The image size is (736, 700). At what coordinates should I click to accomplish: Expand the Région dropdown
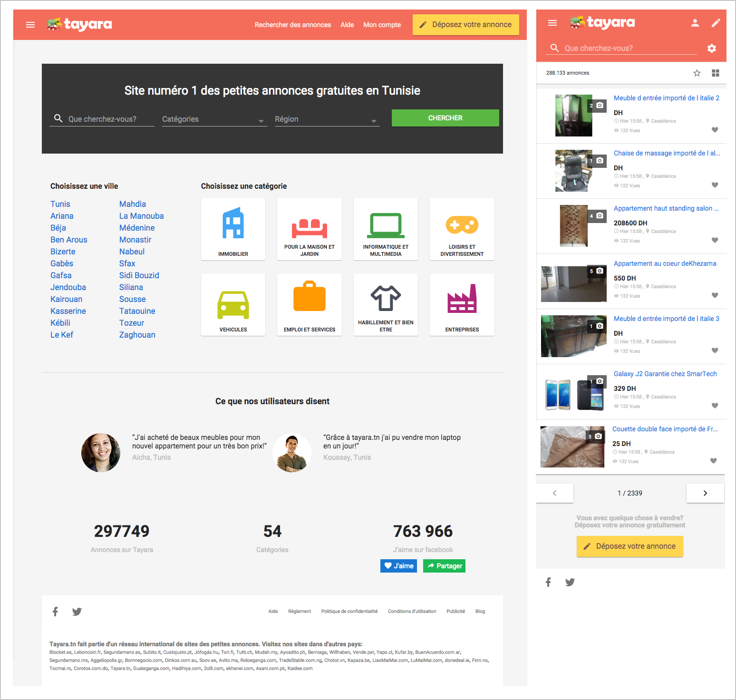326,119
